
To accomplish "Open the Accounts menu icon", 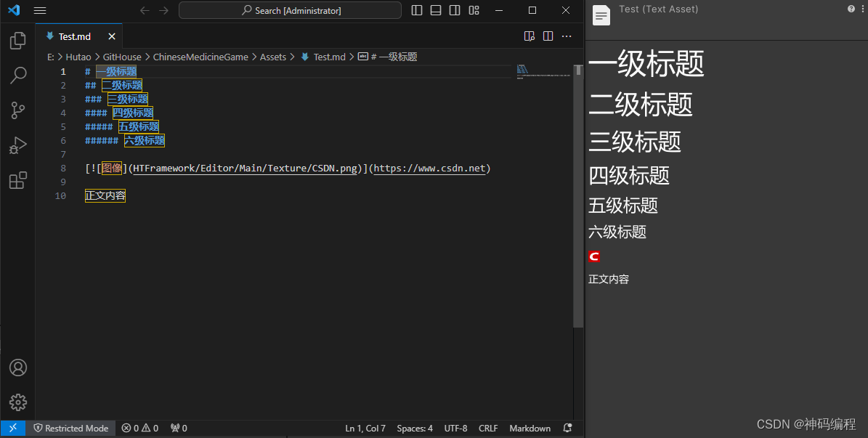I will [17, 368].
